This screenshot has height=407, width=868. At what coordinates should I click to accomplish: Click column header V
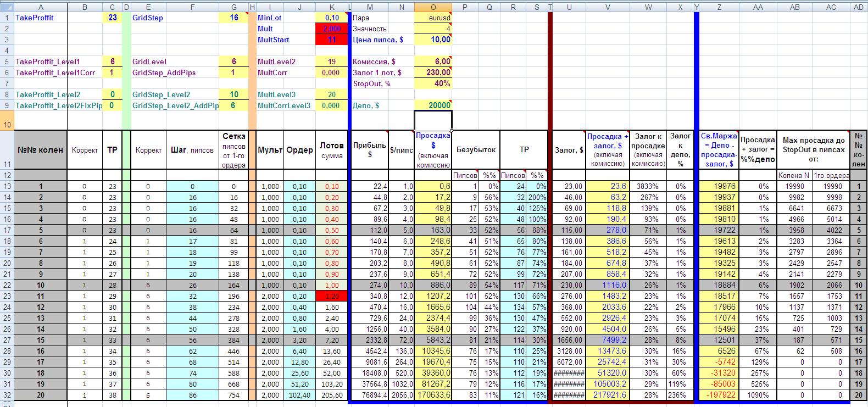click(x=608, y=7)
